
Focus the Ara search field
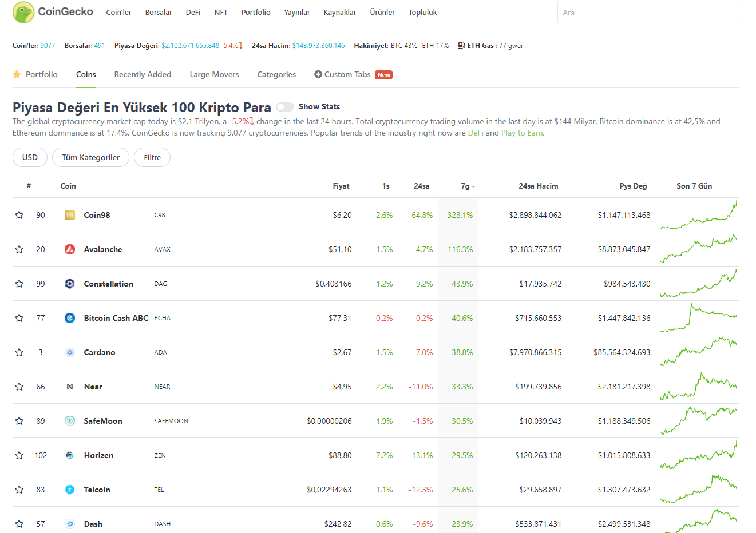point(648,12)
